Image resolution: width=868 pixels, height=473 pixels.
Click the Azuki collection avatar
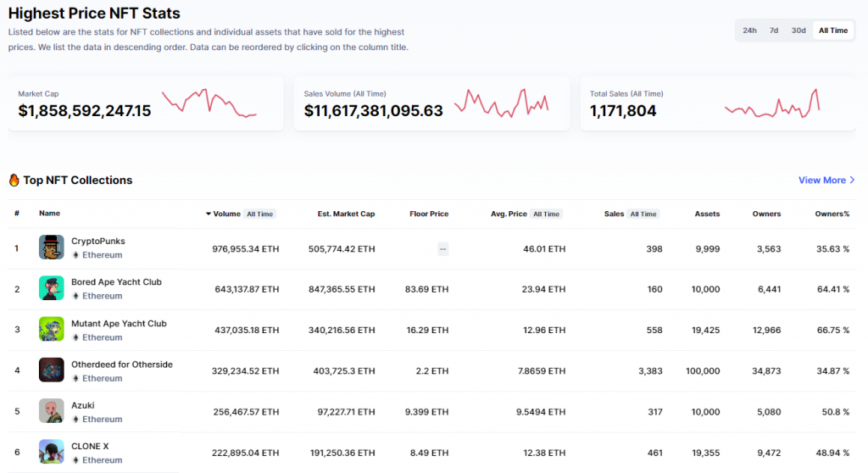pyautogui.click(x=52, y=411)
